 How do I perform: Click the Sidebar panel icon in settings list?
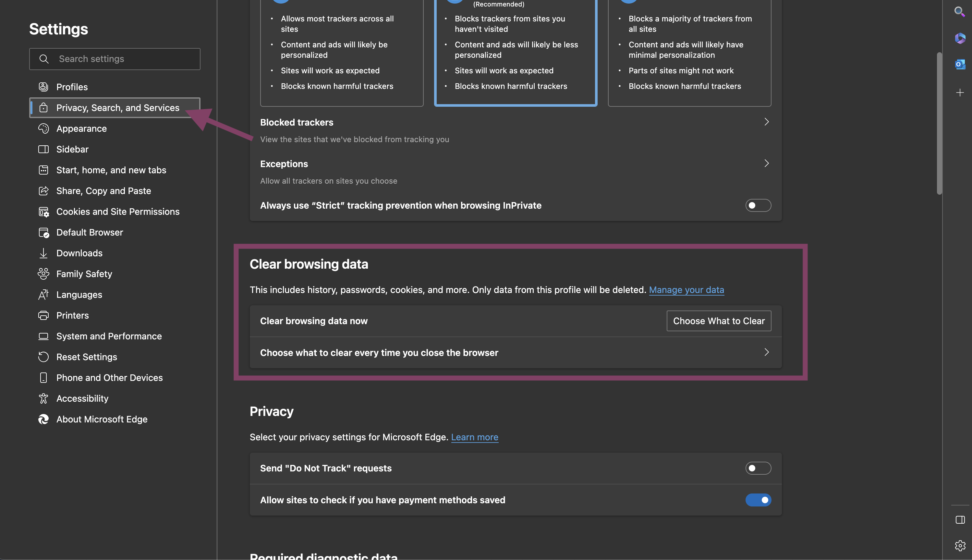pyautogui.click(x=43, y=149)
